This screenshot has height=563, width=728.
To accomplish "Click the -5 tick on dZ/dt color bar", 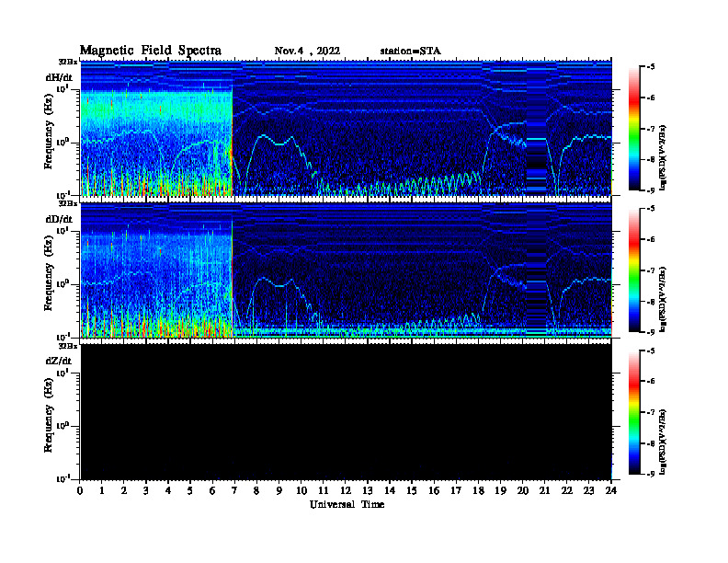I will click(x=651, y=351).
